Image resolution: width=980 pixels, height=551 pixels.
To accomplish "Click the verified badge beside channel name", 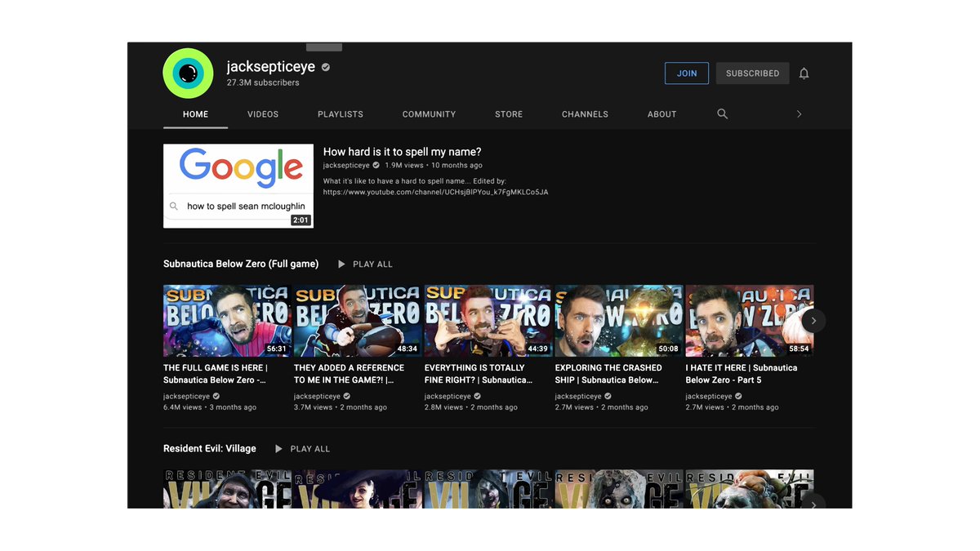I will point(326,68).
